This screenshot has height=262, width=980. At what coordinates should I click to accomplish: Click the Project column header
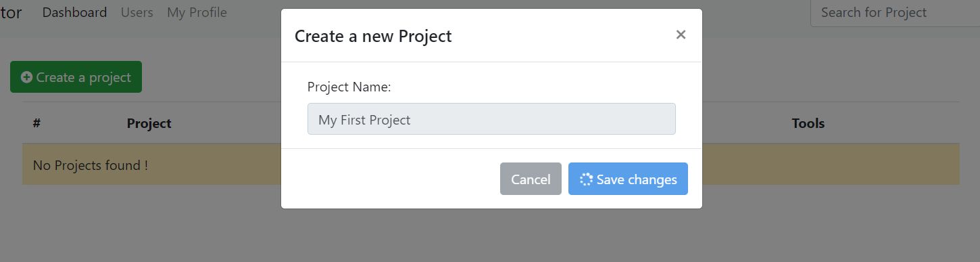pyautogui.click(x=149, y=123)
